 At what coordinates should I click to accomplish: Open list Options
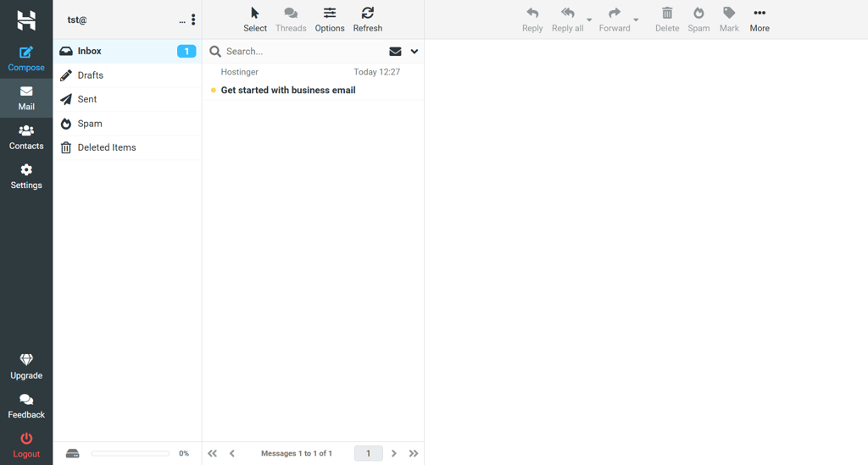pyautogui.click(x=330, y=20)
